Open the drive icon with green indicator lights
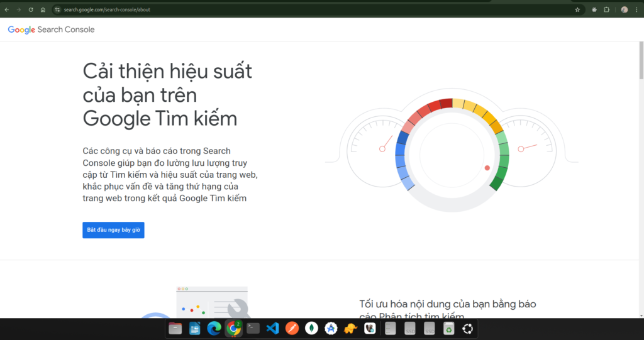 [391, 329]
